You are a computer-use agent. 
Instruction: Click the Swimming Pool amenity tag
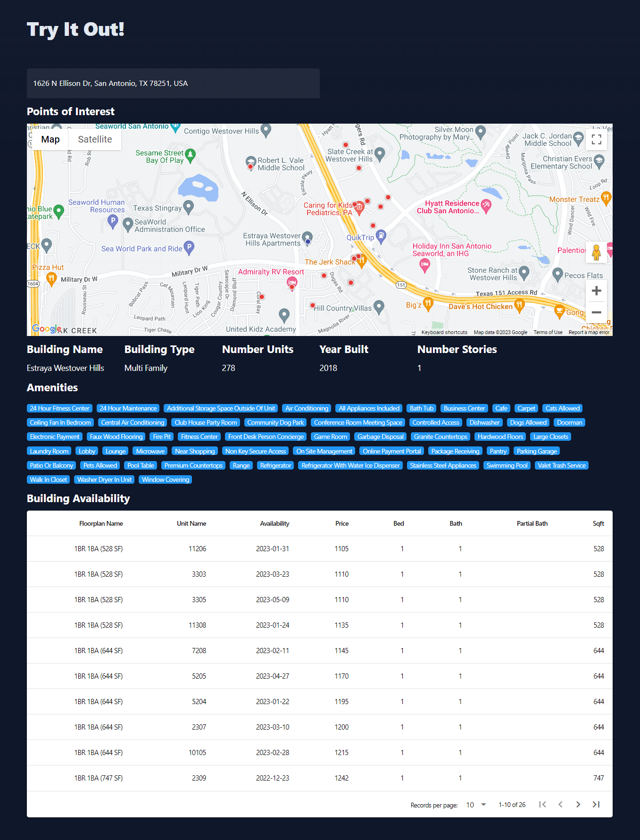click(x=507, y=465)
